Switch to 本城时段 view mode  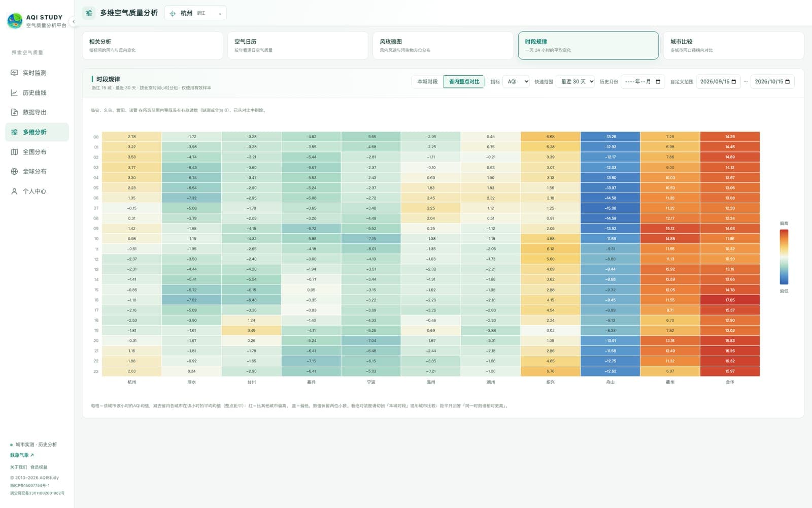coord(427,82)
